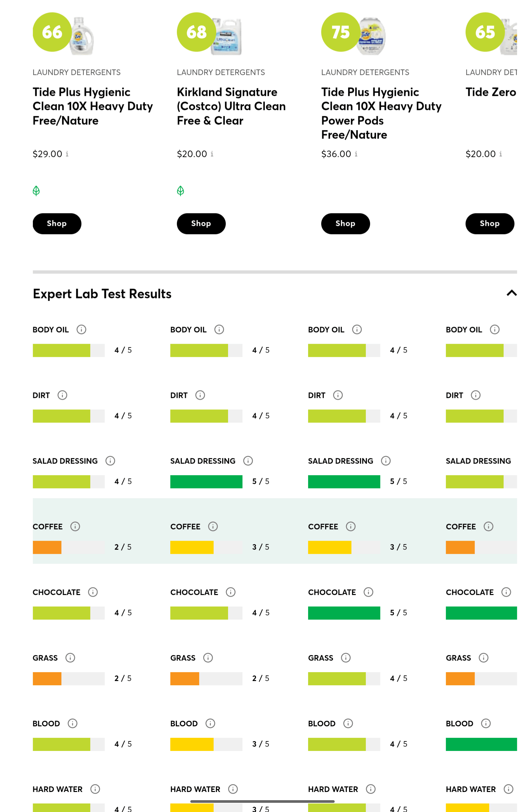Click info icon next to third-column BLOOD

[348, 723]
